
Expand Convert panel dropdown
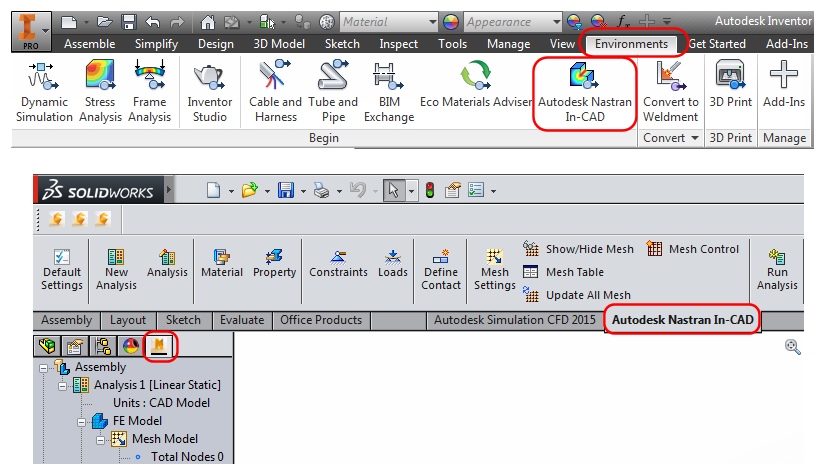tap(694, 138)
